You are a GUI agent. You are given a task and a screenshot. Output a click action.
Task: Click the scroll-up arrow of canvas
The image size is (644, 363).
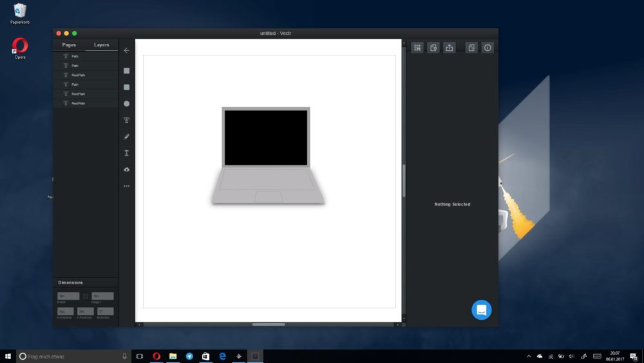coord(404,43)
